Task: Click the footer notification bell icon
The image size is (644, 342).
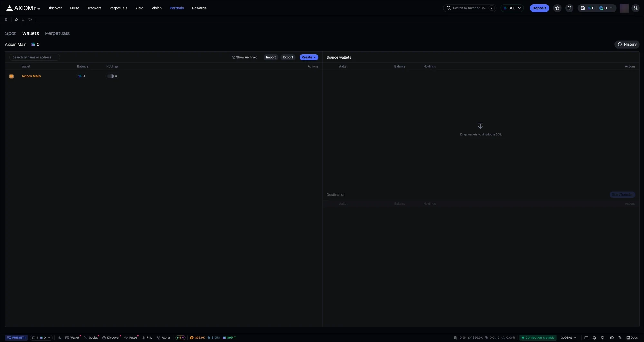Action: point(594,337)
